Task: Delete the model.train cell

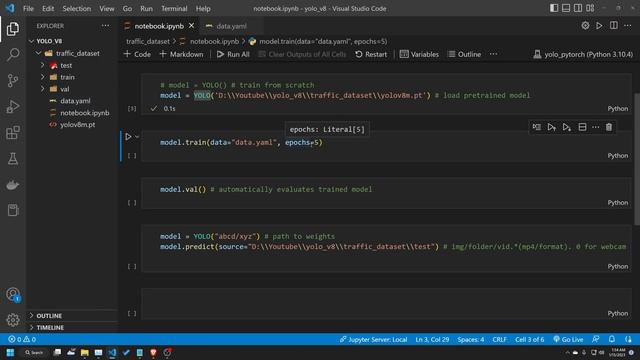Action: pyautogui.click(x=609, y=127)
